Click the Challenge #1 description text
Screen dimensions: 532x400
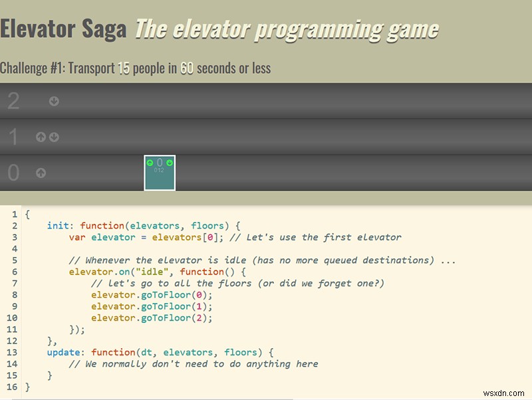pos(136,68)
